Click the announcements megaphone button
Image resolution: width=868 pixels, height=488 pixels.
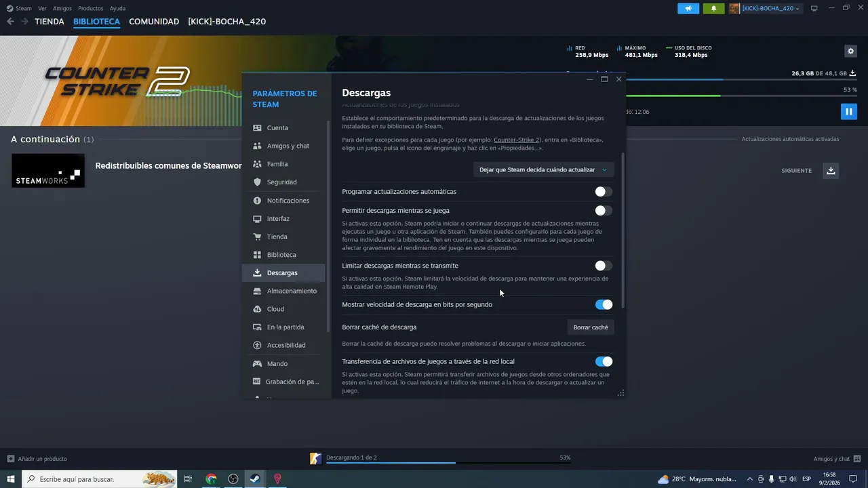[x=688, y=8]
